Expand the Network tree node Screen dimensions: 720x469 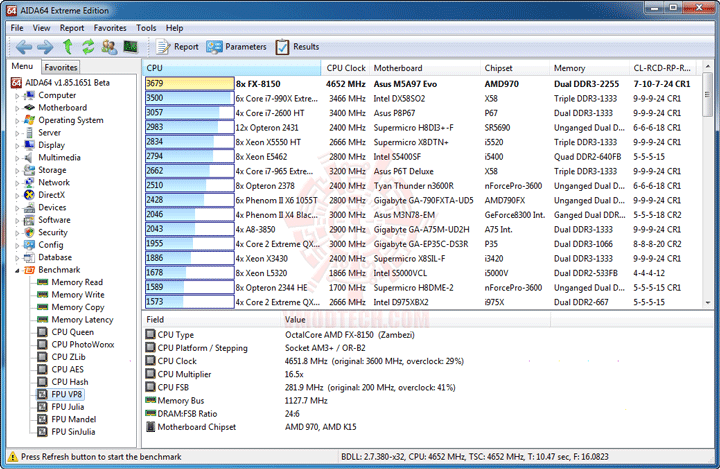[17, 183]
